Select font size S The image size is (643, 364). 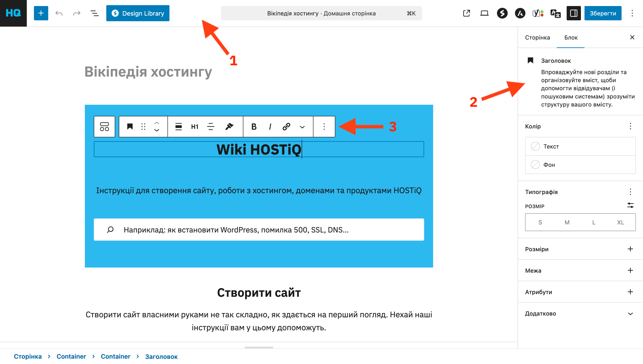(x=540, y=222)
